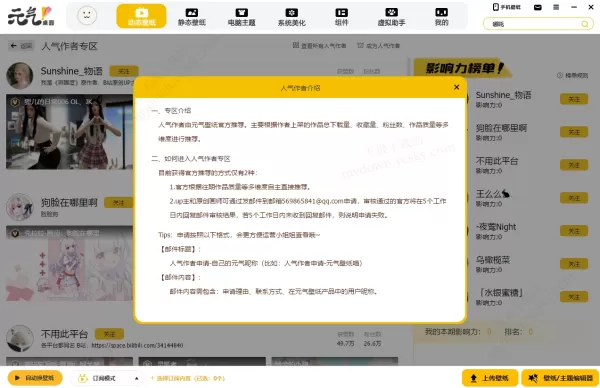
Task: Open the 不用此平台 author avatar
Action: pos(20,338)
